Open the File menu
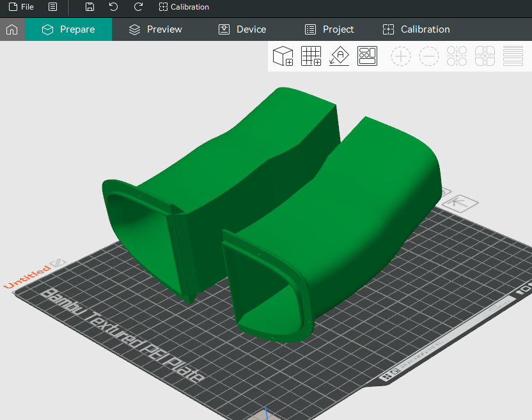The image size is (532, 420). click(21, 7)
